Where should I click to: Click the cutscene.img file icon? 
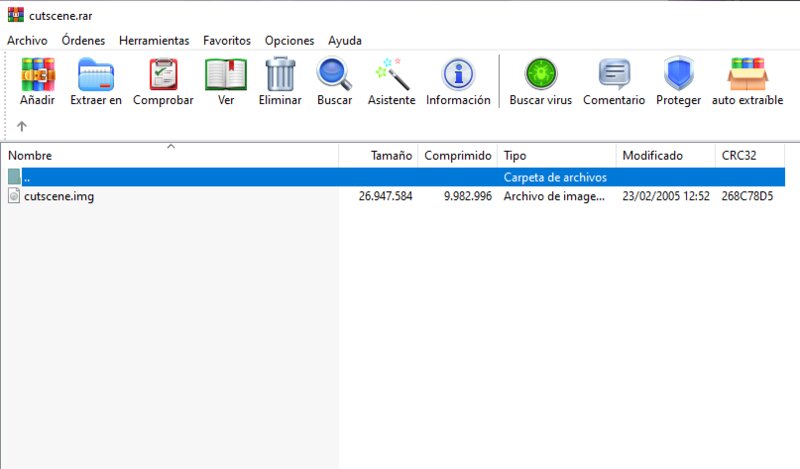pos(14,196)
